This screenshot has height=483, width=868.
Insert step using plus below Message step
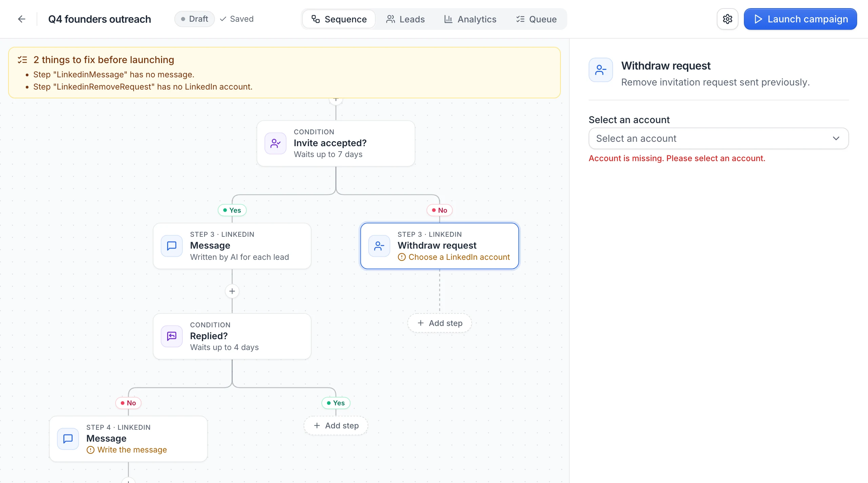(x=232, y=291)
